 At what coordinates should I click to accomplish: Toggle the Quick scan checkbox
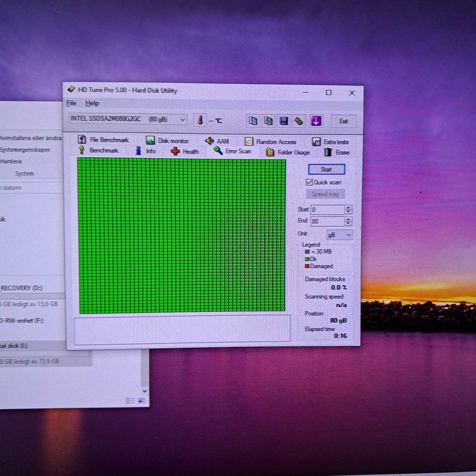click(309, 182)
